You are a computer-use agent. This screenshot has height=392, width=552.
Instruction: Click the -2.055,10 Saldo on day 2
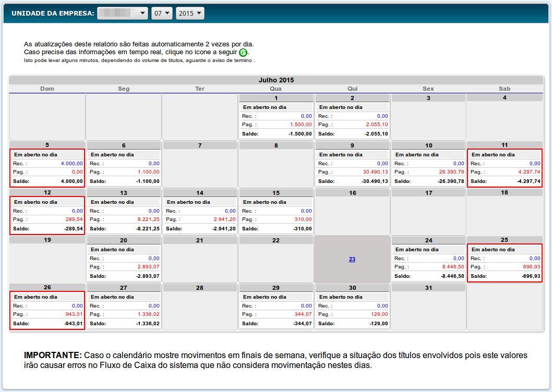pos(376,134)
